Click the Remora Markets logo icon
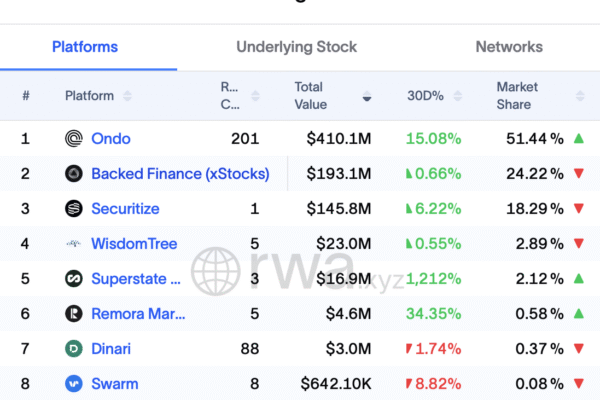 74,314
